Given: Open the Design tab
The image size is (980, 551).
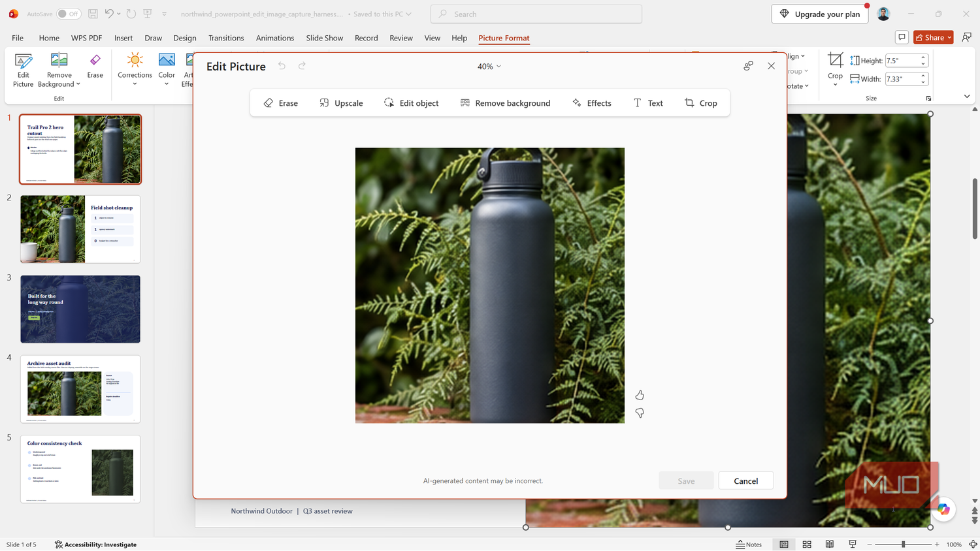Looking at the screenshot, I should tap(185, 38).
